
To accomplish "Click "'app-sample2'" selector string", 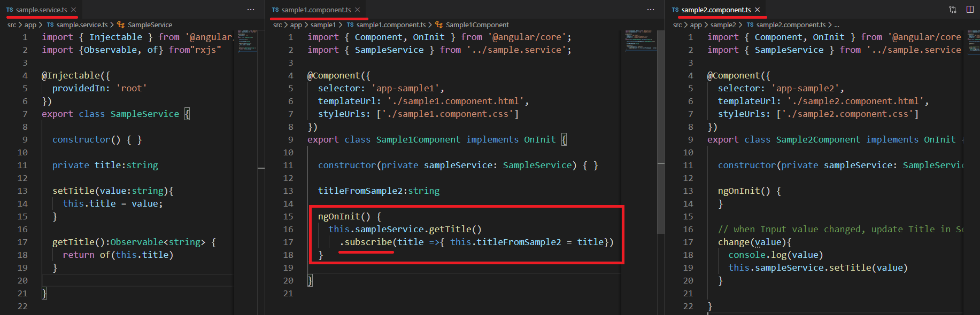I will point(805,88).
